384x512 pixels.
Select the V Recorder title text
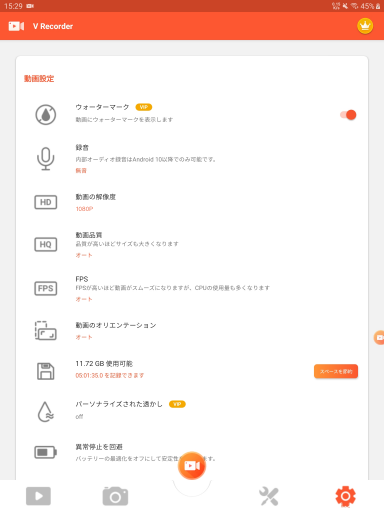[53, 26]
